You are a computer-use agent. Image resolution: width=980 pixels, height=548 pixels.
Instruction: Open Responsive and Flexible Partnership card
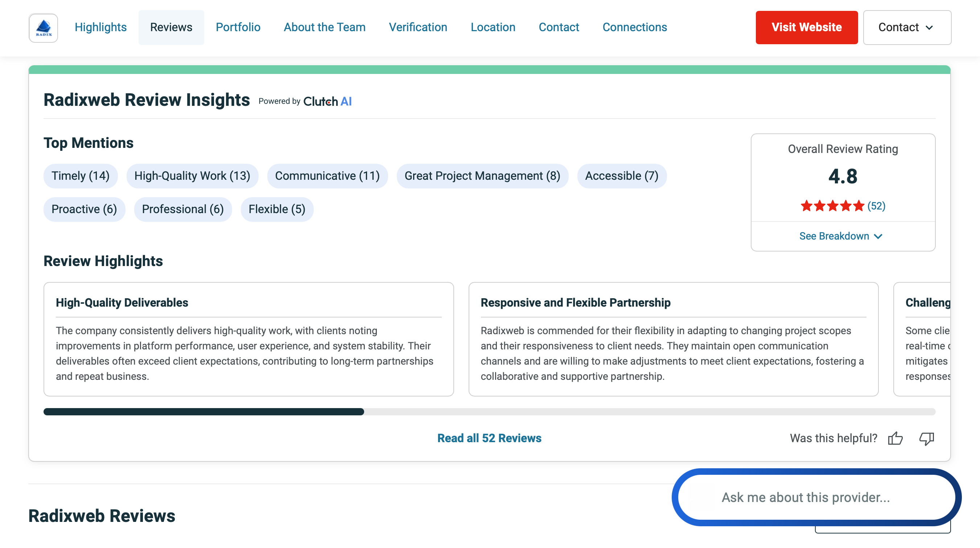pyautogui.click(x=674, y=339)
